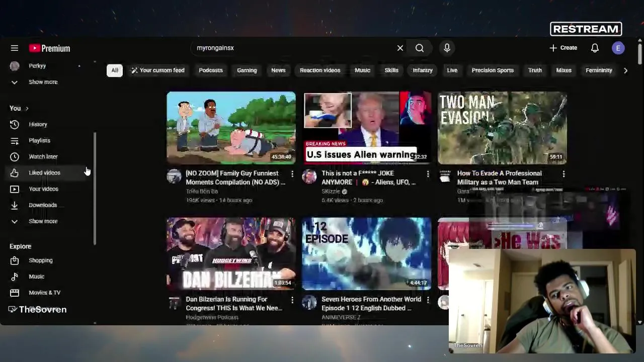The width and height of the screenshot is (644, 362).
Task: Open title Seven Heroes From Another World
Action: pos(371,304)
